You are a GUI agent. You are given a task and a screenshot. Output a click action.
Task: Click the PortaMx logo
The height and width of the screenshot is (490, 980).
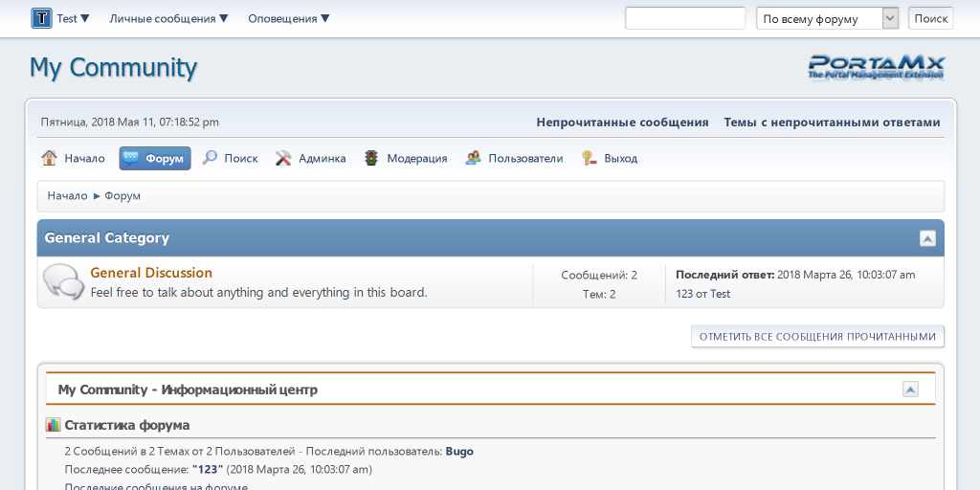click(x=876, y=67)
